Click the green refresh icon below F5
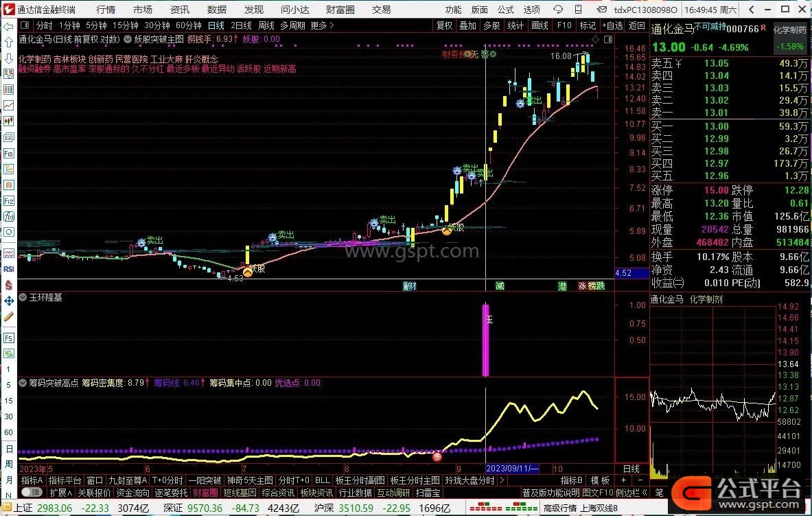The image size is (812, 516). coord(9,353)
